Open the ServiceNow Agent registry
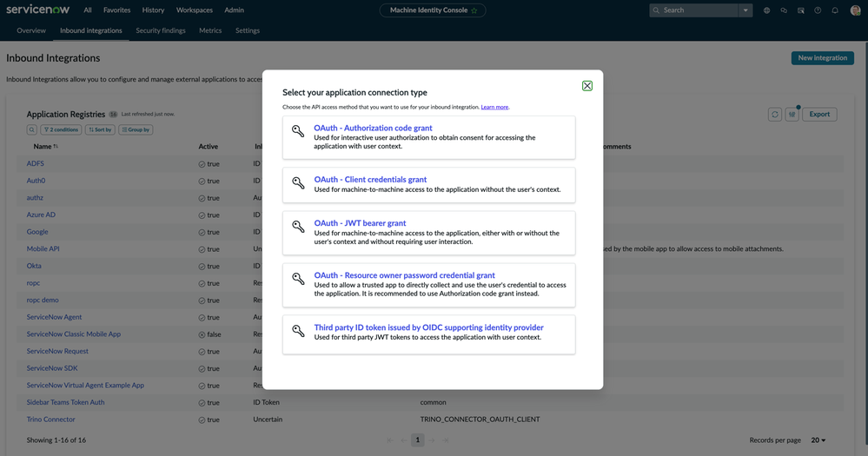 (54, 316)
